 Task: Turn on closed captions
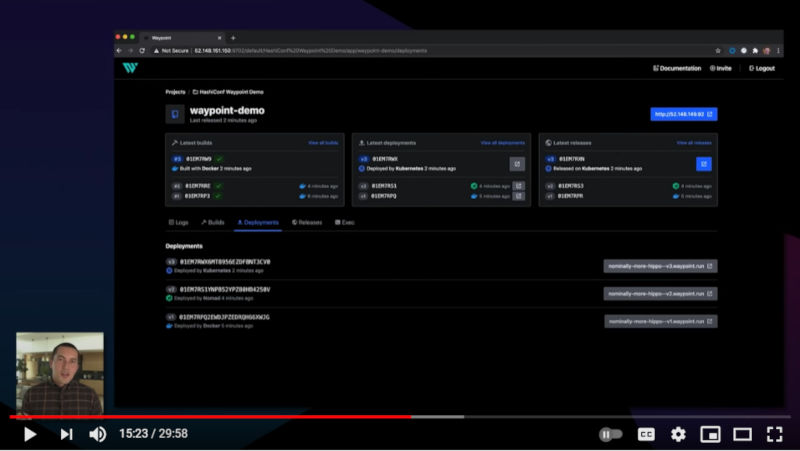point(646,434)
